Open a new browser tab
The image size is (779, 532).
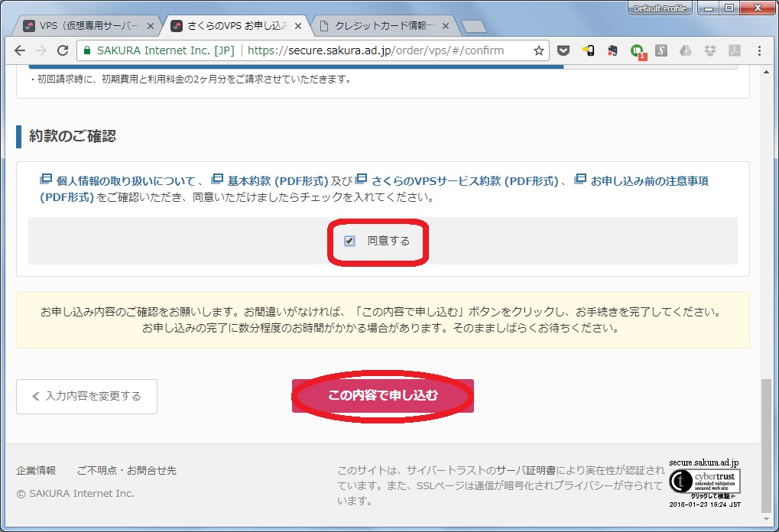click(473, 26)
